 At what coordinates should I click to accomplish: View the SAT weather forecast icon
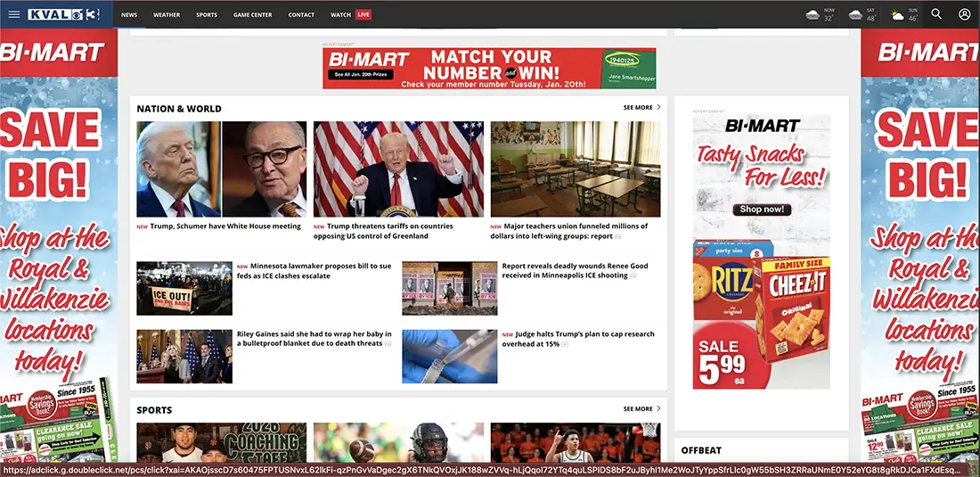(855, 15)
